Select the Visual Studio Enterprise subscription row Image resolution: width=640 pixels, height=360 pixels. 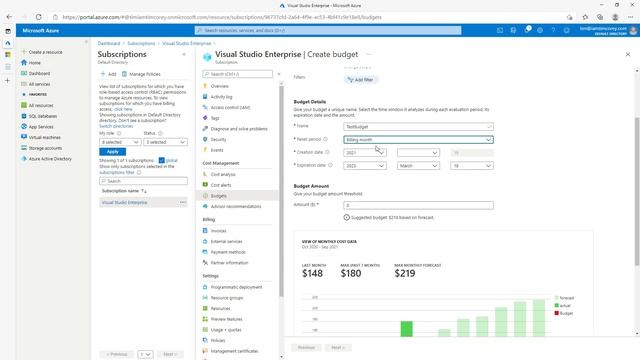coord(143,202)
